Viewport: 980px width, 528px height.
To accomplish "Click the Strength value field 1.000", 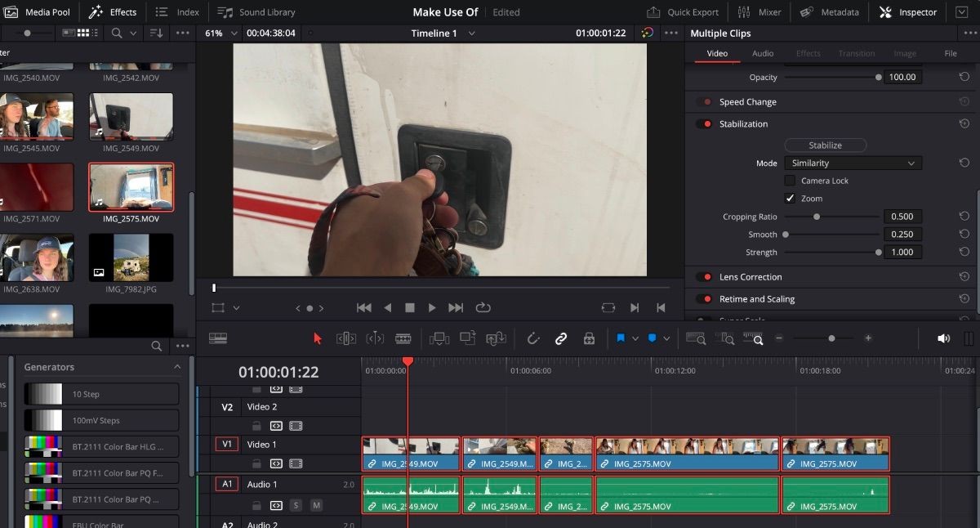I will click(902, 253).
